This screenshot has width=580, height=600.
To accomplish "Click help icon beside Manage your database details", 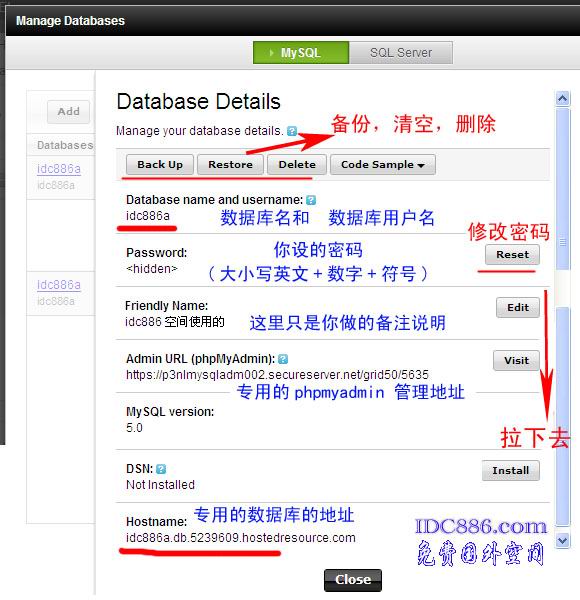I will click(292, 131).
